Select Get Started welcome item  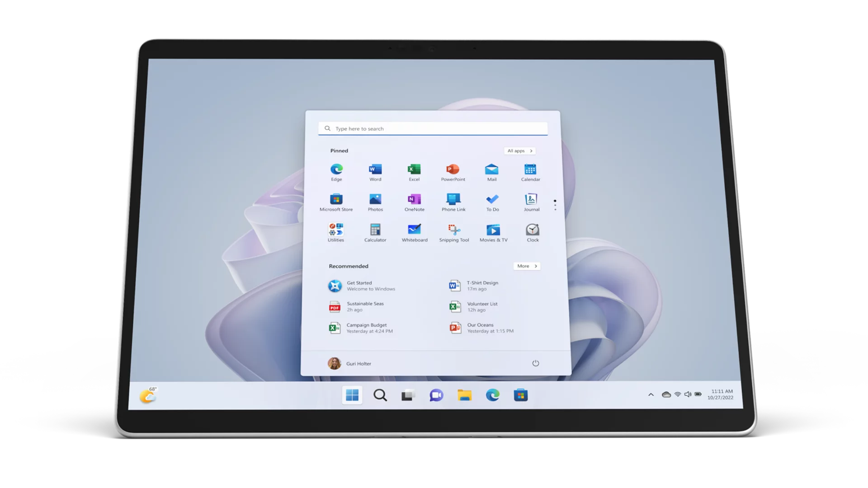[x=363, y=285]
